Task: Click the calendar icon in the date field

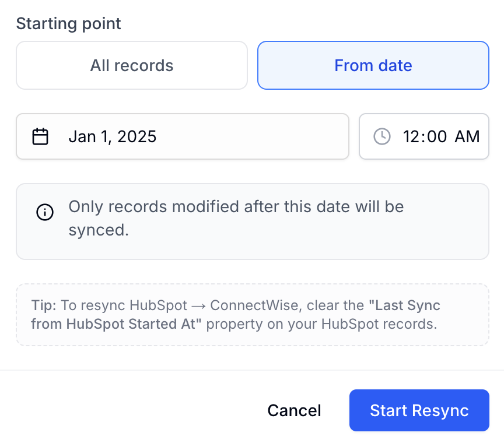Action: click(40, 136)
